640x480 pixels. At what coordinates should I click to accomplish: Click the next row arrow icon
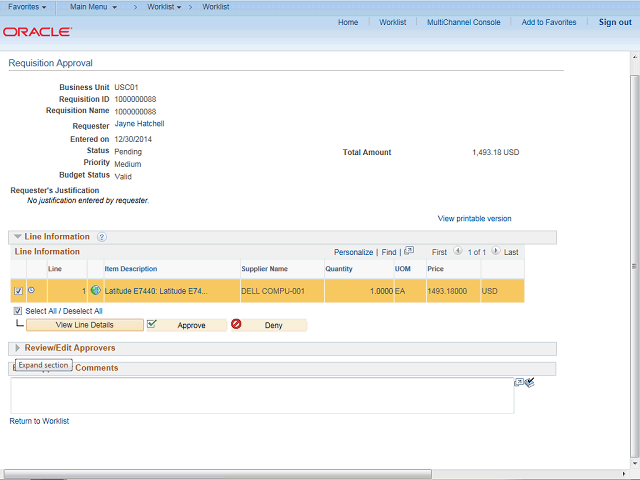click(495, 252)
